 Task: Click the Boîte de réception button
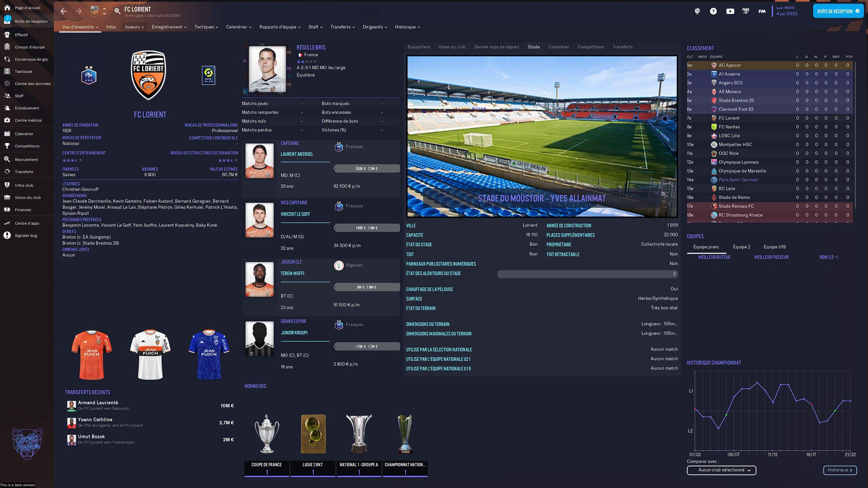(837, 11)
